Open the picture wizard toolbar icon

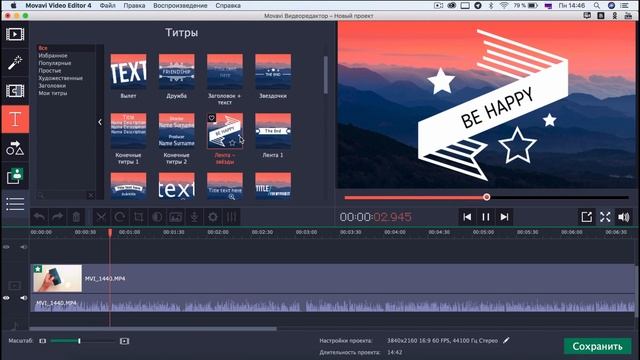176,217
